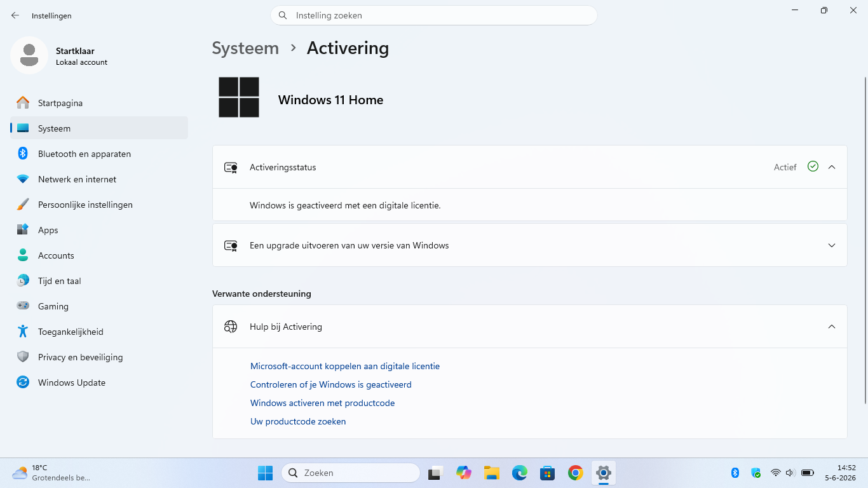Open the Startklaar local account profile
868x488 pixels.
click(60, 56)
